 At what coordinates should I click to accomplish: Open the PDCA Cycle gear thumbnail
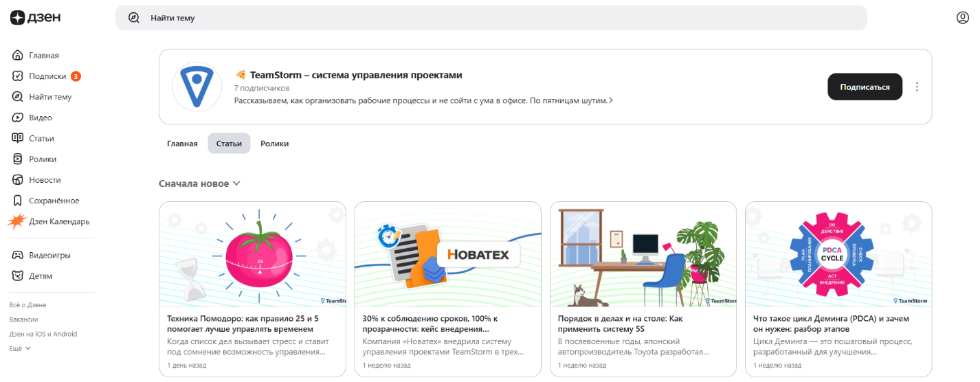click(838, 254)
